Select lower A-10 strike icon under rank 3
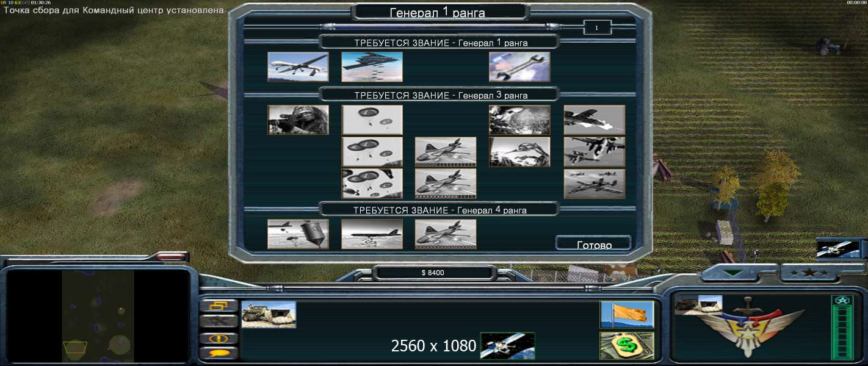This screenshot has height=366, width=868. point(446,184)
